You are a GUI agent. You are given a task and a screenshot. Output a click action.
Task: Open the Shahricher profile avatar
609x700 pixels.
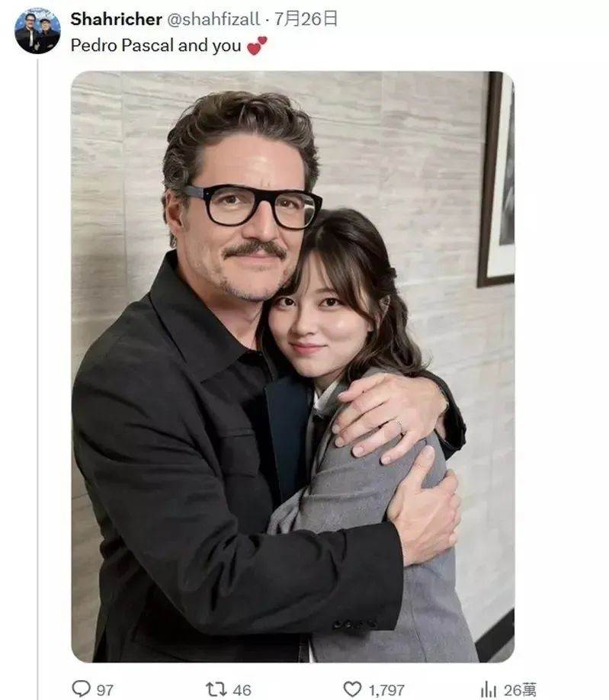pyautogui.click(x=37, y=31)
